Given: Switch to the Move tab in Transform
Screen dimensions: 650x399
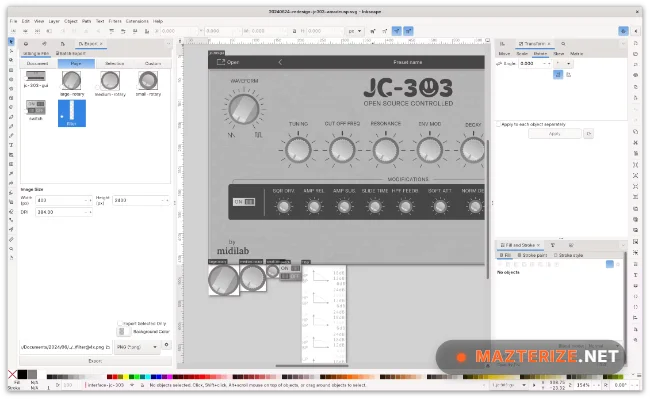Looking at the screenshot, I should pos(504,53).
